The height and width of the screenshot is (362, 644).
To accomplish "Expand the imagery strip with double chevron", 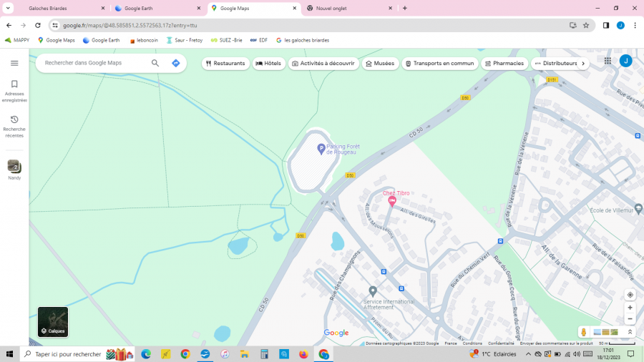I will coord(630,332).
